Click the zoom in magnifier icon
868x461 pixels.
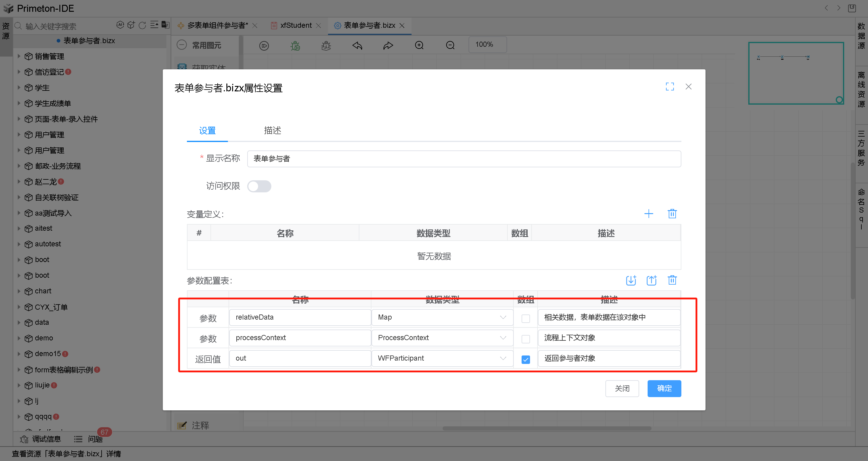[419, 45]
